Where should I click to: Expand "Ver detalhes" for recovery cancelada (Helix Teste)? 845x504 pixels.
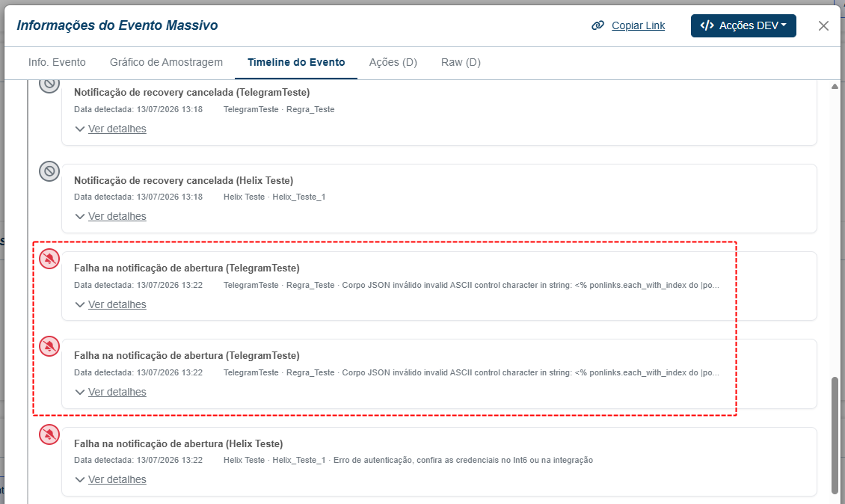(111, 216)
